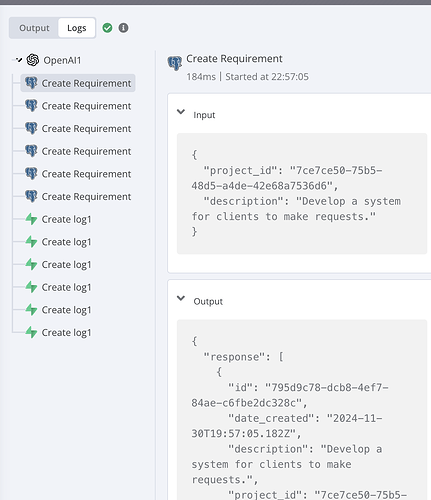Select the fourth Create Requirement log entry
This screenshot has height=500, width=431.
point(78,151)
